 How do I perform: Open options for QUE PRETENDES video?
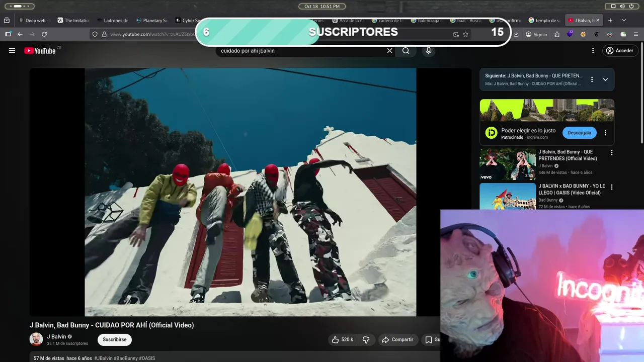click(612, 152)
